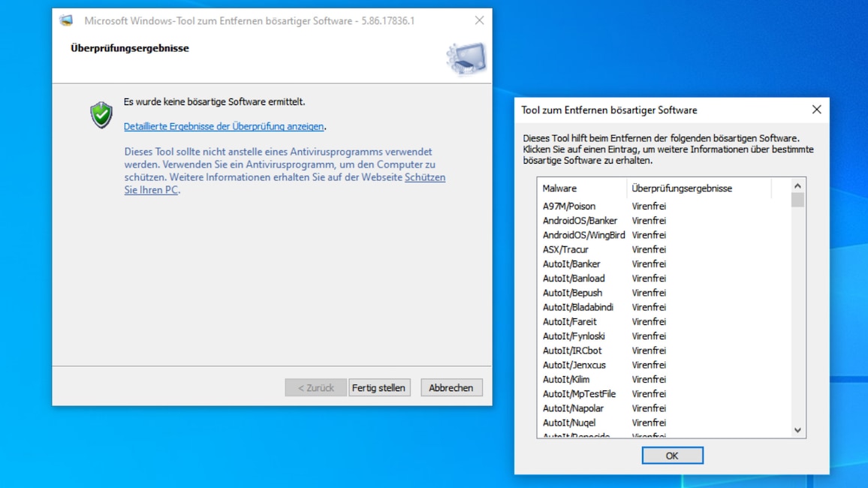Image resolution: width=868 pixels, height=488 pixels.
Task: Click Virenfrei result next to ASX/Tracur
Action: tap(649, 249)
